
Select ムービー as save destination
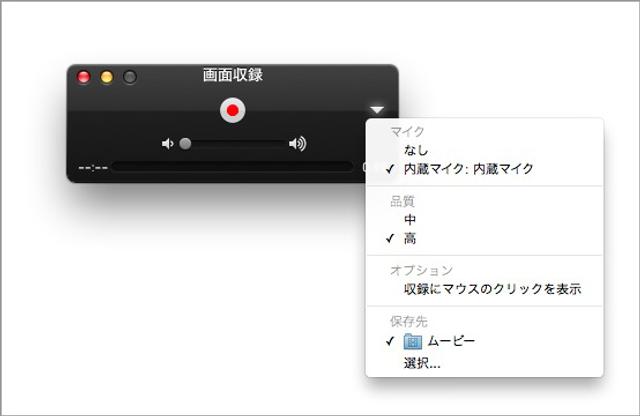484,341
